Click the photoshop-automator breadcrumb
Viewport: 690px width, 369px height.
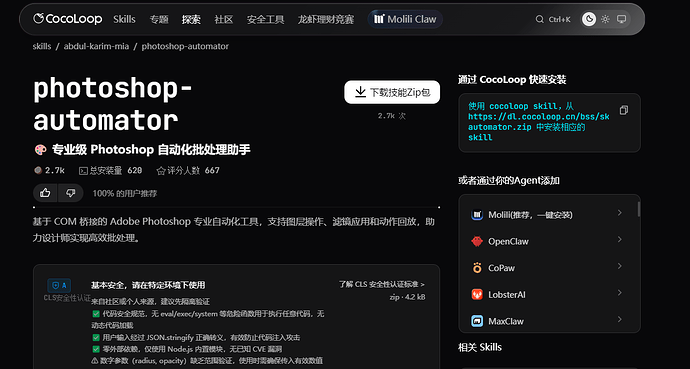185,46
